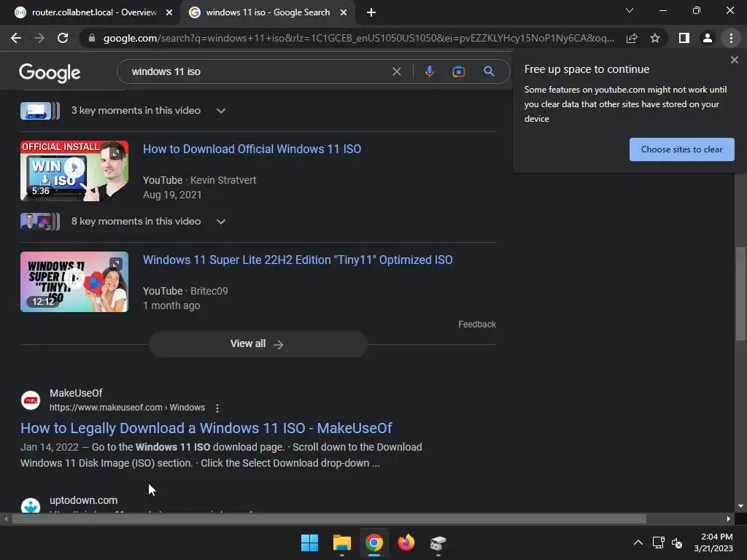Dismiss the Free up space popup
The width and height of the screenshot is (747, 560).
tap(734, 60)
